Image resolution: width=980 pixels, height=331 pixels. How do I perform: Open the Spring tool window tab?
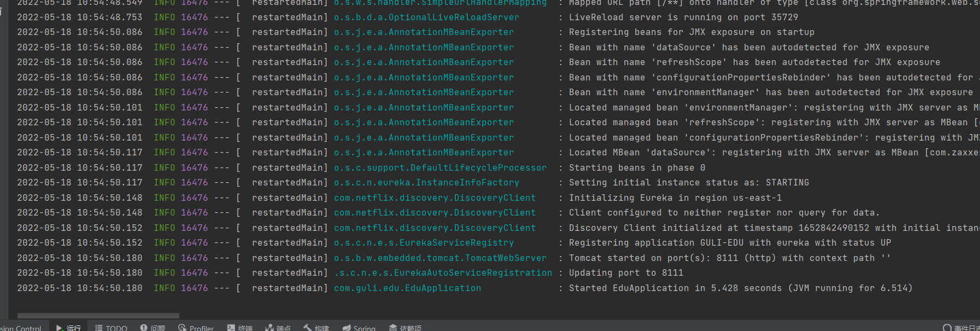pos(359,328)
